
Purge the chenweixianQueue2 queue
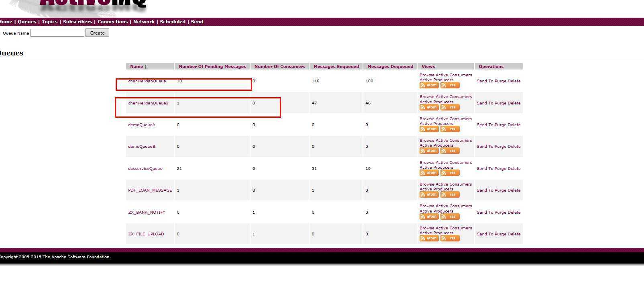point(500,103)
